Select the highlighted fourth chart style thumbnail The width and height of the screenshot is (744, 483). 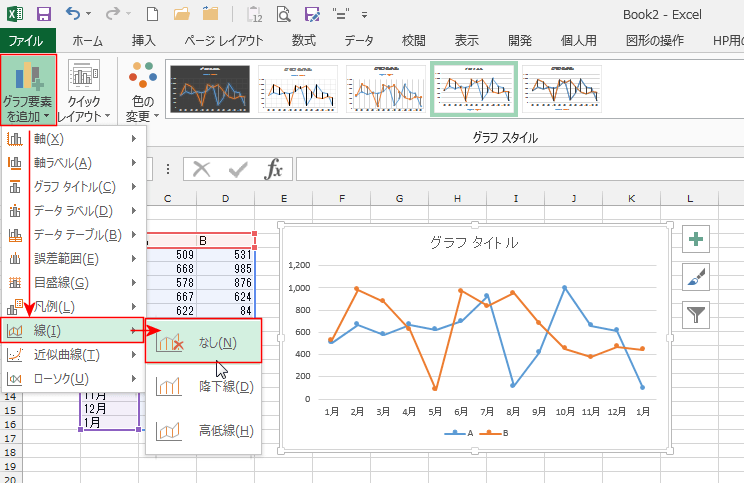click(x=474, y=89)
